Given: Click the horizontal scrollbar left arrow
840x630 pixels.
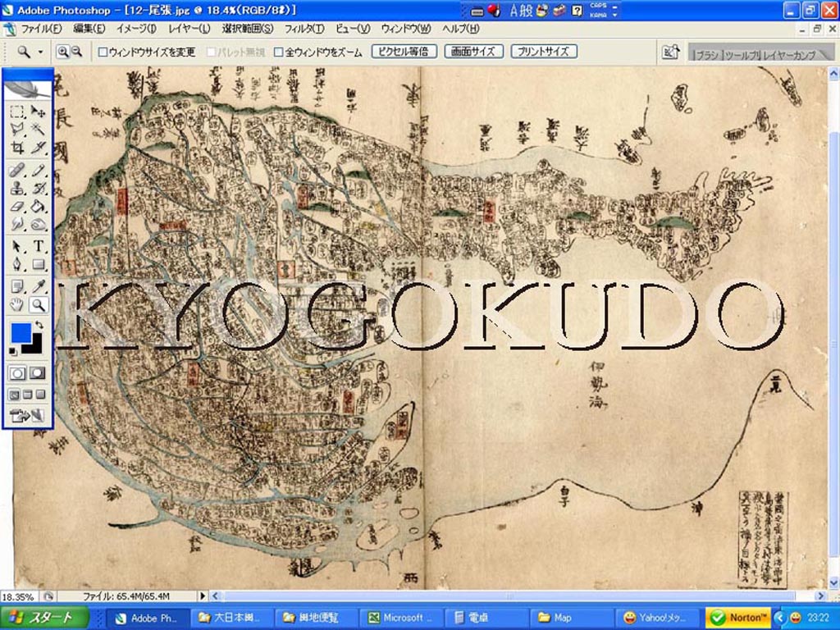Looking at the screenshot, I should [x=216, y=596].
